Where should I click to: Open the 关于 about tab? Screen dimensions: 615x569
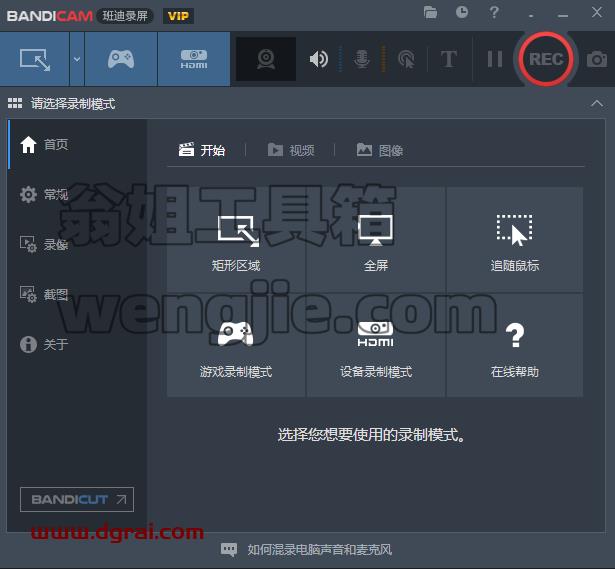coord(77,344)
